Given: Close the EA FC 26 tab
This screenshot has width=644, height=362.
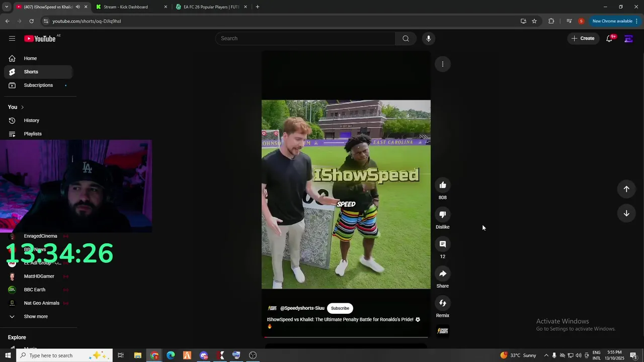Looking at the screenshot, I should click(245, 7).
